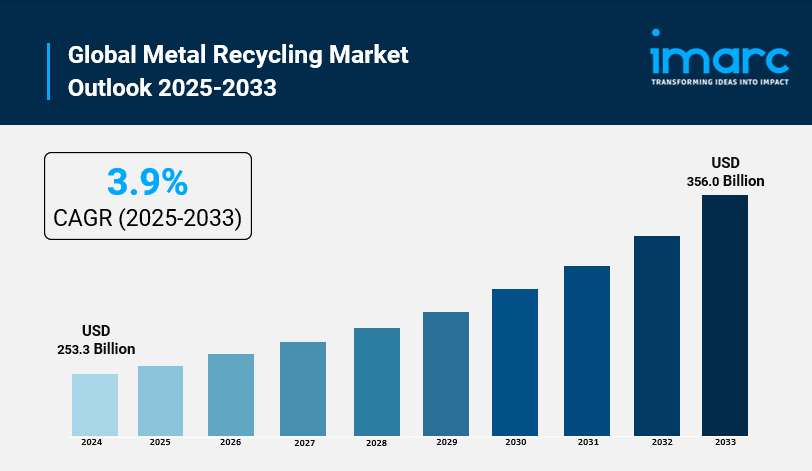Click the 2029 axis year label
812x471 pixels.
[x=446, y=442]
